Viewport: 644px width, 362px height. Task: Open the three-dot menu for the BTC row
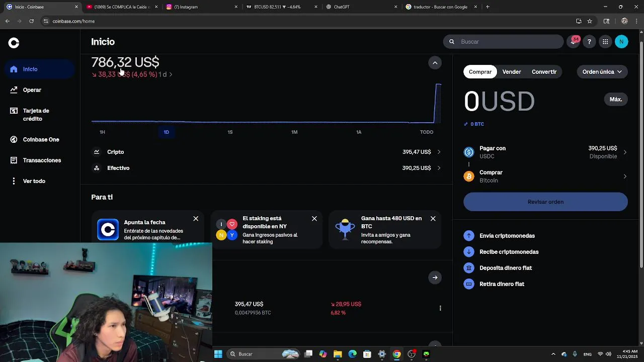pyautogui.click(x=440, y=308)
